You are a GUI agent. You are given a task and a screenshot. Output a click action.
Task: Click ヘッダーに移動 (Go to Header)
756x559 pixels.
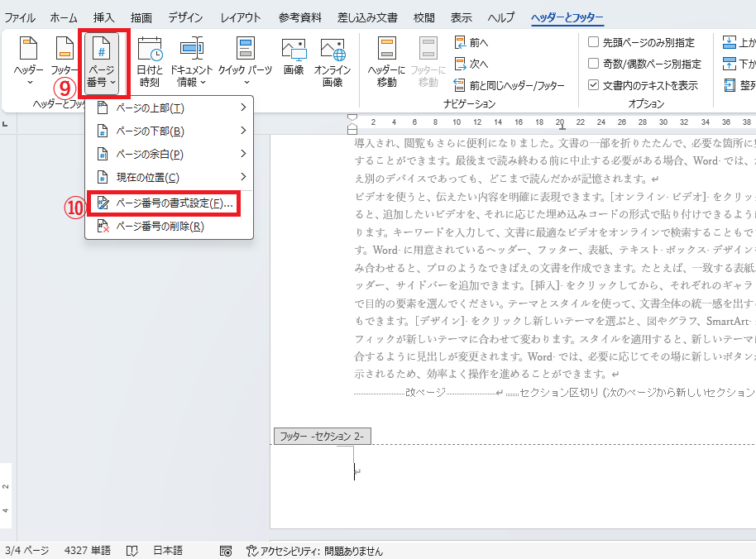click(386, 62)
